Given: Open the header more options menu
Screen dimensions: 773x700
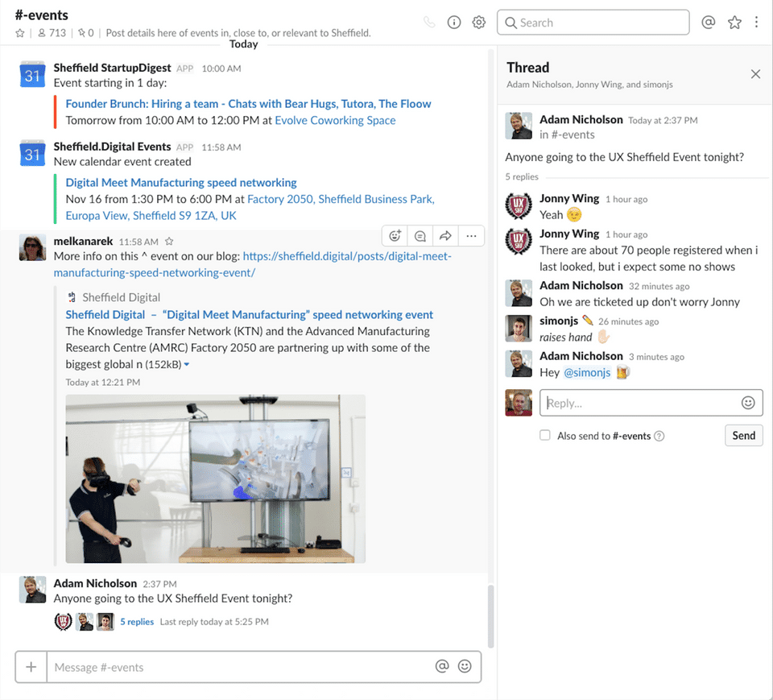Looking at the screenshot, I should 757,23.
